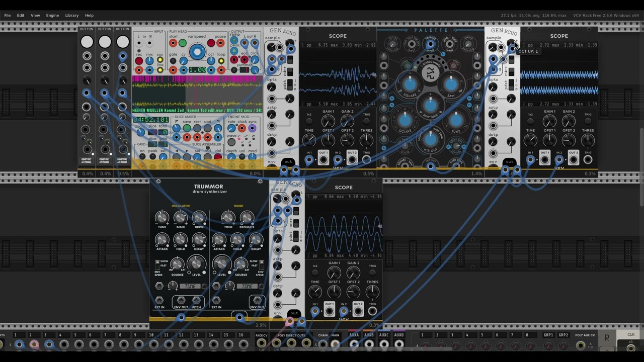Click the 04:52.101 time readout on the sampler
This screenshot has width=644, height=362.
(151, 120)
